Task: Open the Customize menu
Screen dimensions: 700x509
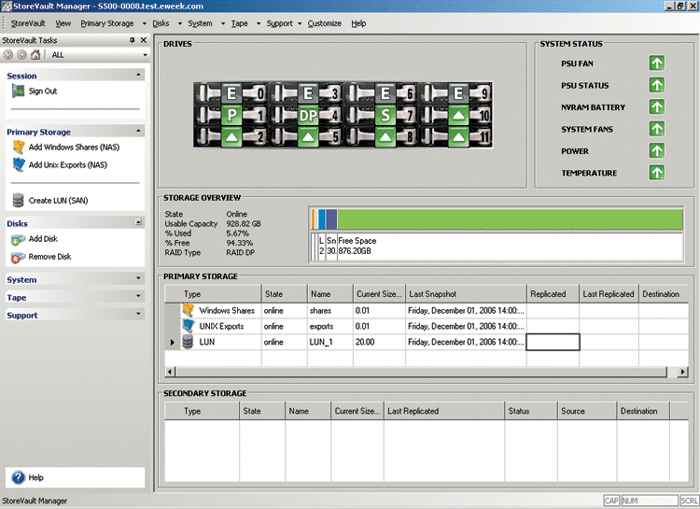Action: [x=325, y=23]
